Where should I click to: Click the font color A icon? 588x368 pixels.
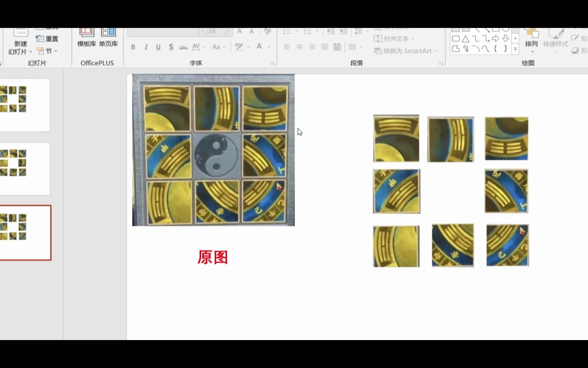point(259,47)
